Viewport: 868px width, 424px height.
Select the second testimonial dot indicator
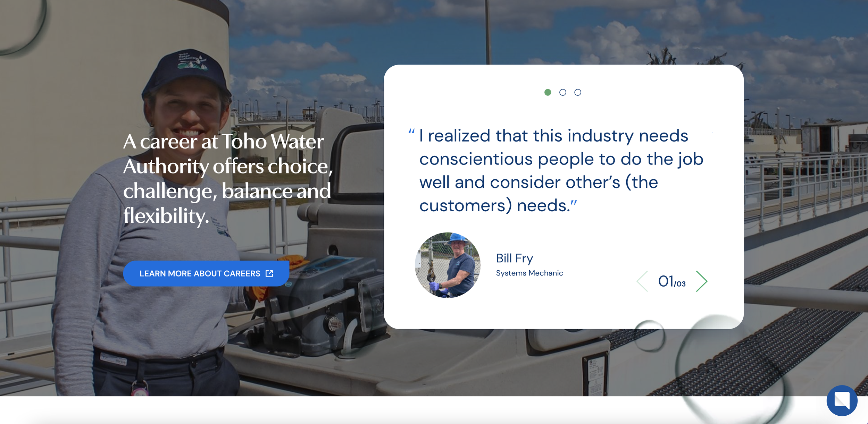[x=562, y=92]
